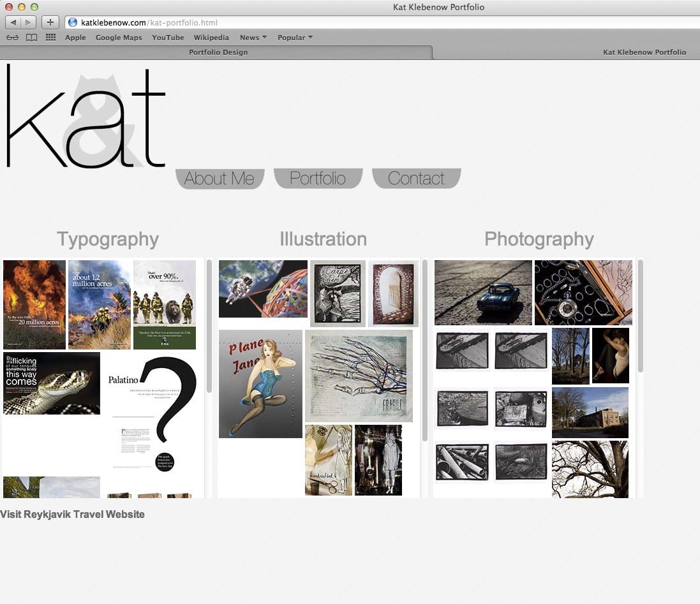Viewport: 700px width, 604px height.
Task: Click the Typography column scrollbar
Action: point(209,327)
